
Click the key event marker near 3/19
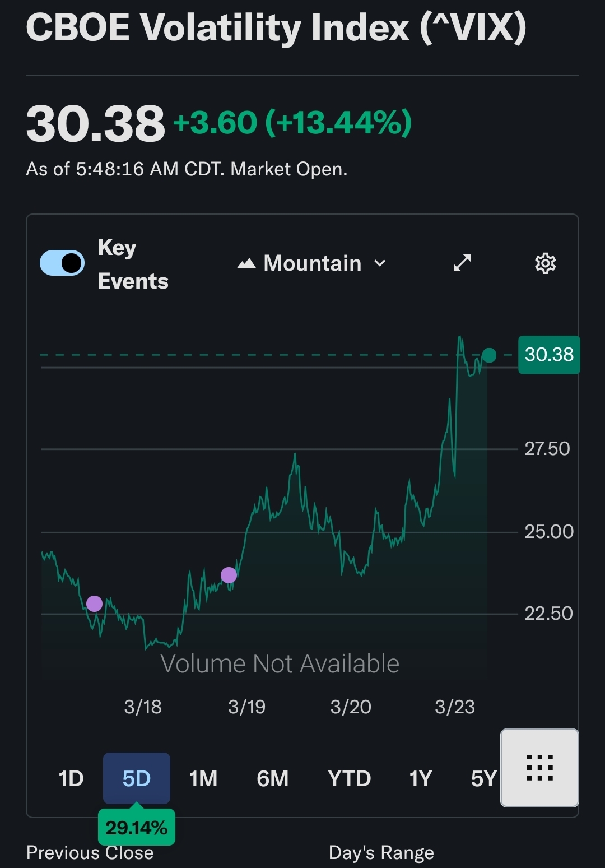[229, 575]
